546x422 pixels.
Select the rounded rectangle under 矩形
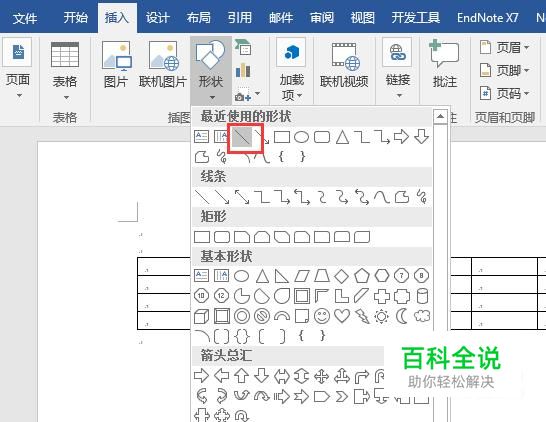coord(222,237)
